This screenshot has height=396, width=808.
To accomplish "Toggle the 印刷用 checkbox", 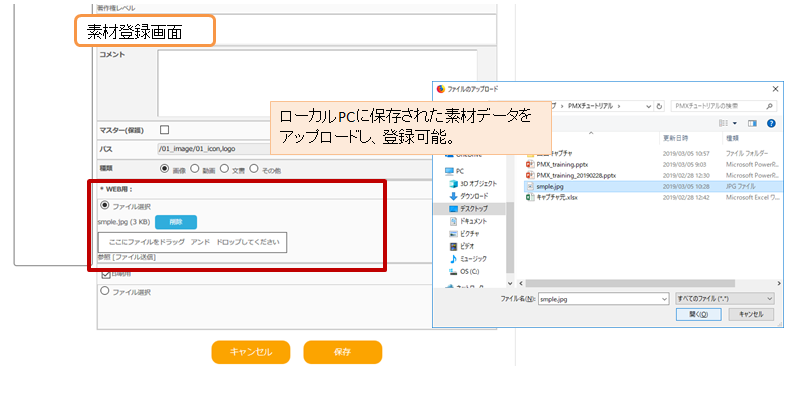I will (x=106, y=274).
